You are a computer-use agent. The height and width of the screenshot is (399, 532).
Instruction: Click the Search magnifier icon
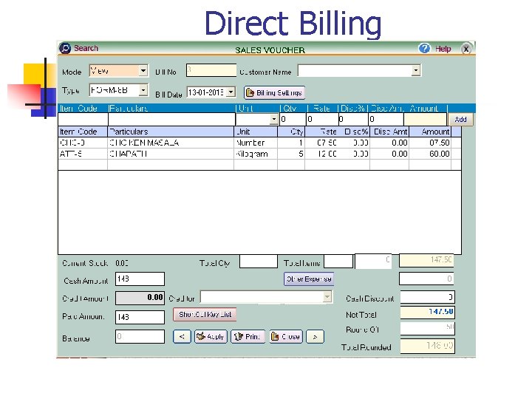click(65, 48)
